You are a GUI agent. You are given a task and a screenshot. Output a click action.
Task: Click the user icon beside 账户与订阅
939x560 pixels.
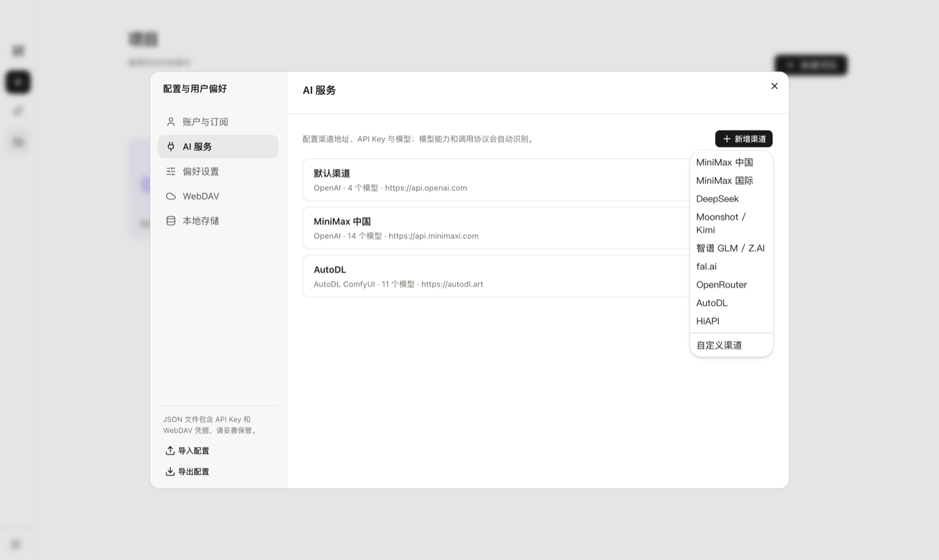pos(171,122)
